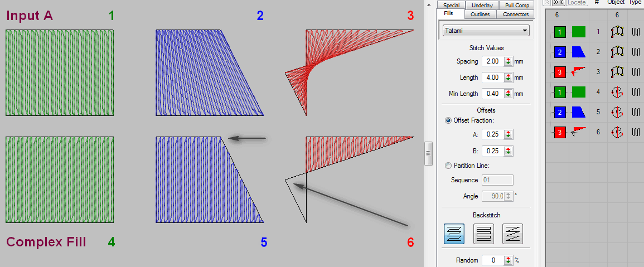The image size is (644, 267).
Task: Click the Length value field
Action: pyautogui.click(x=493, y=77)
